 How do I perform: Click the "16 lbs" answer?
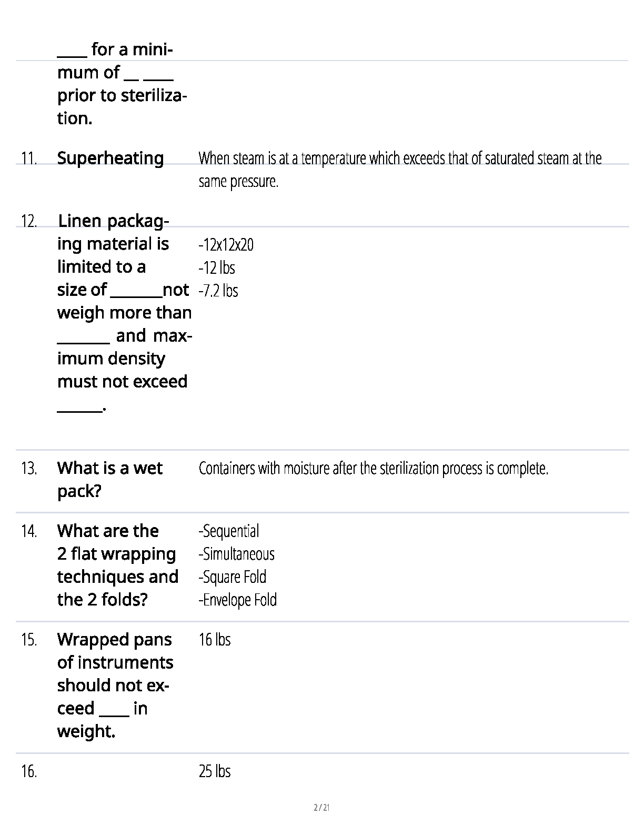[215, 639]
